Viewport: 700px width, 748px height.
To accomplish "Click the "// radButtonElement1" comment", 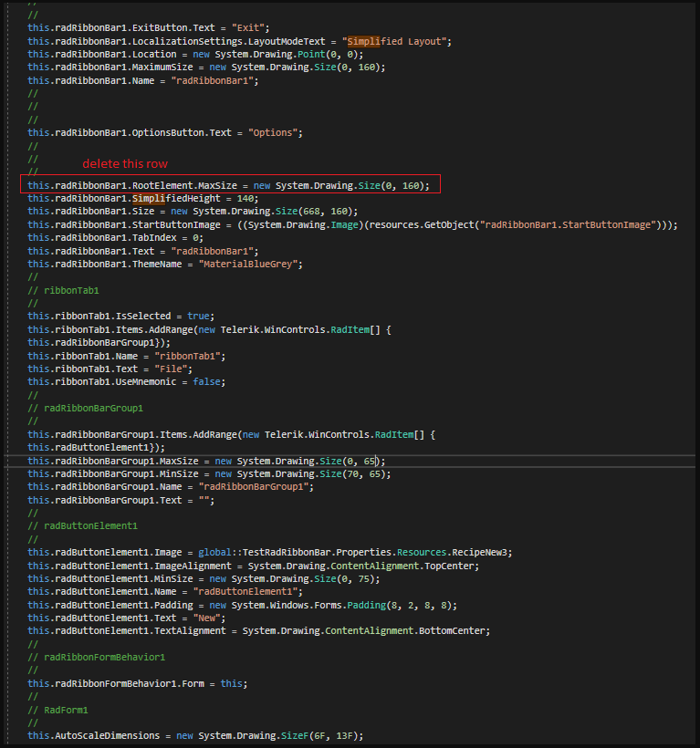I will point(83,525).
